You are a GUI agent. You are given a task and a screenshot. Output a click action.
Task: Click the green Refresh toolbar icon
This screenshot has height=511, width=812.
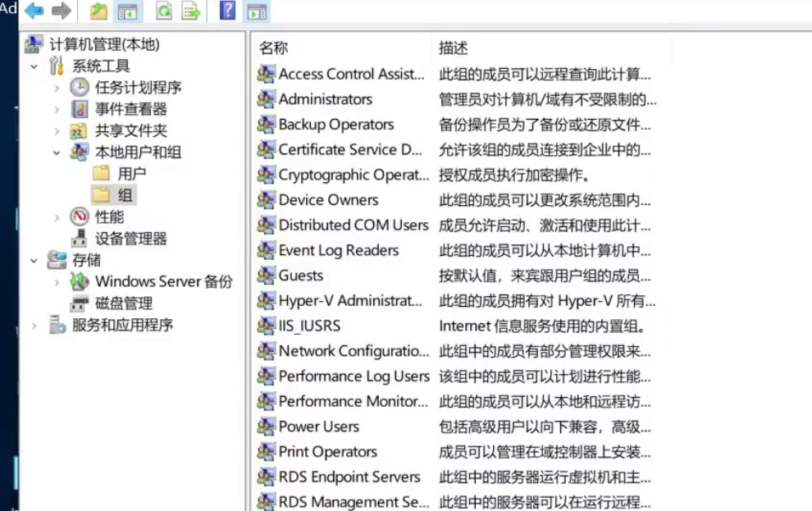coord(164,11)
